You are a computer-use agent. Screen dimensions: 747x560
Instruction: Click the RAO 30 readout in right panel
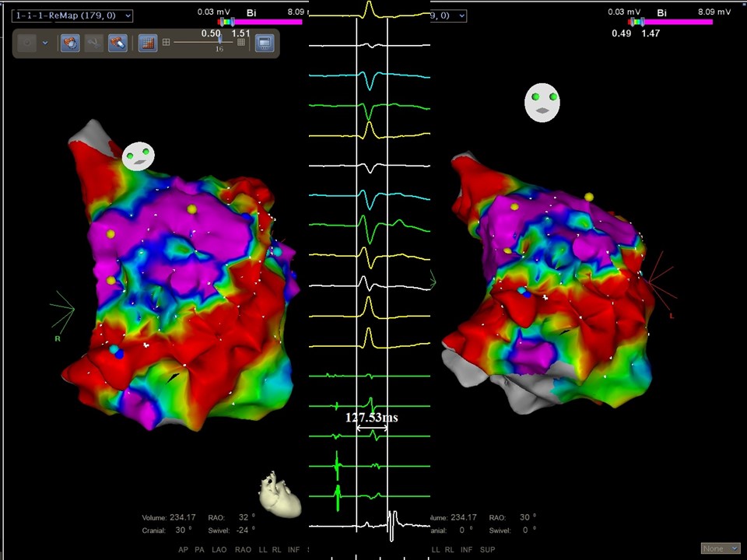pos(513,517)
